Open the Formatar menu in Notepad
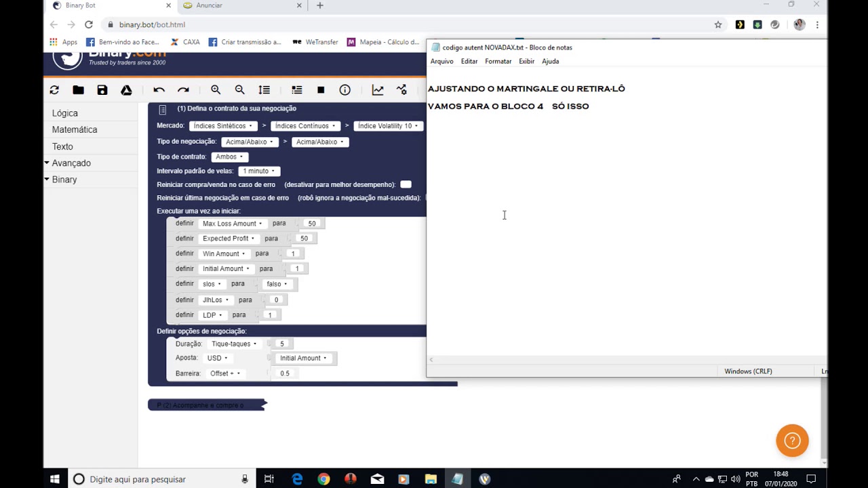Screen dimensions: 868x488 pyautogui.click(x=498, y=61)
